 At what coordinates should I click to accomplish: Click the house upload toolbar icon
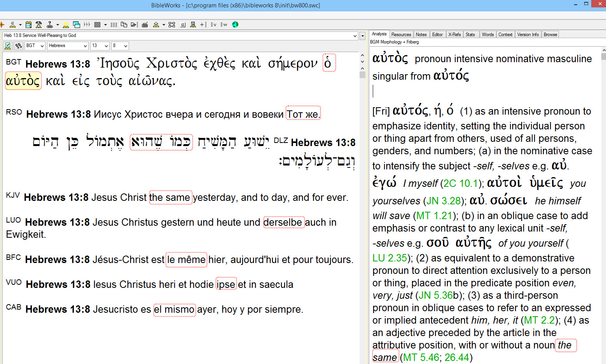tap(156, 25)
